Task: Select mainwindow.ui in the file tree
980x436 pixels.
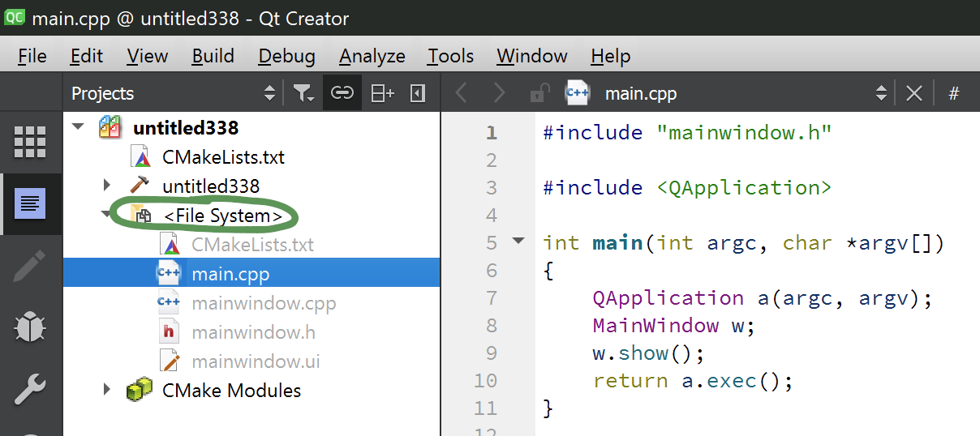Action: tap(256, 361)
